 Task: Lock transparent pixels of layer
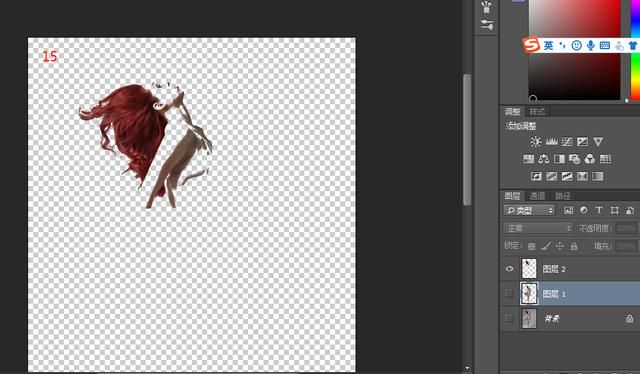[x=531, y=246]
